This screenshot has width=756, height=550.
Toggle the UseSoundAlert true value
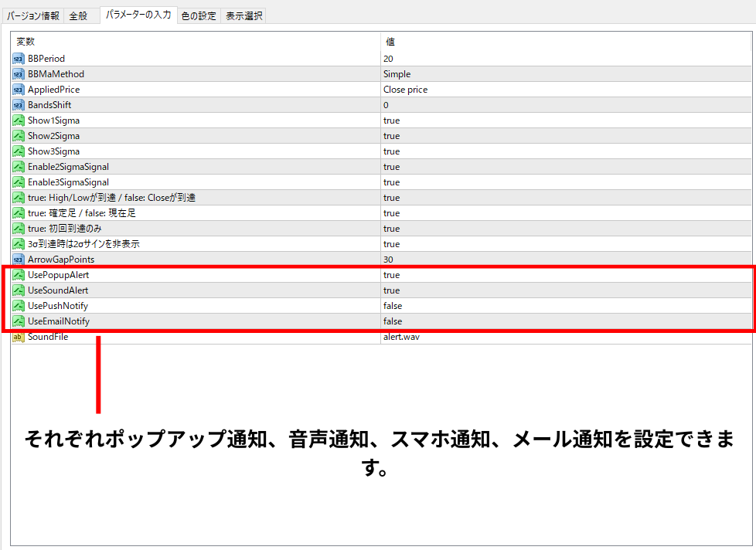pos(392,290)
